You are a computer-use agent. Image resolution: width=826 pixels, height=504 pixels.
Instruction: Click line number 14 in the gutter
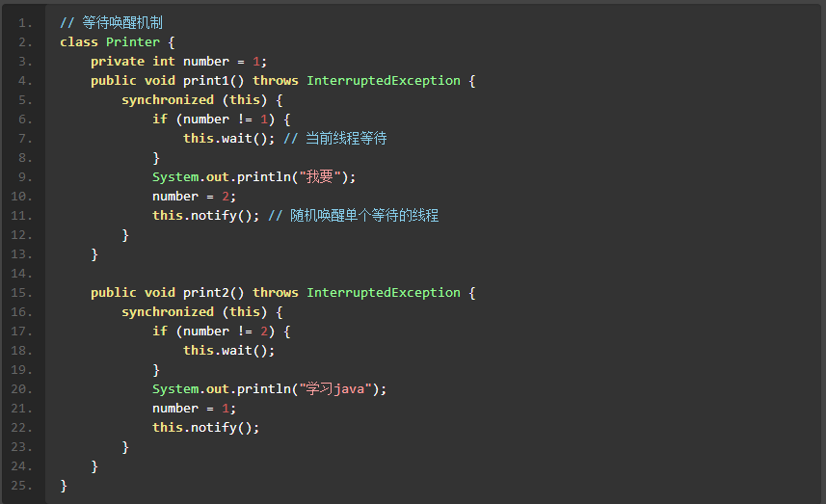coord(21,274)
